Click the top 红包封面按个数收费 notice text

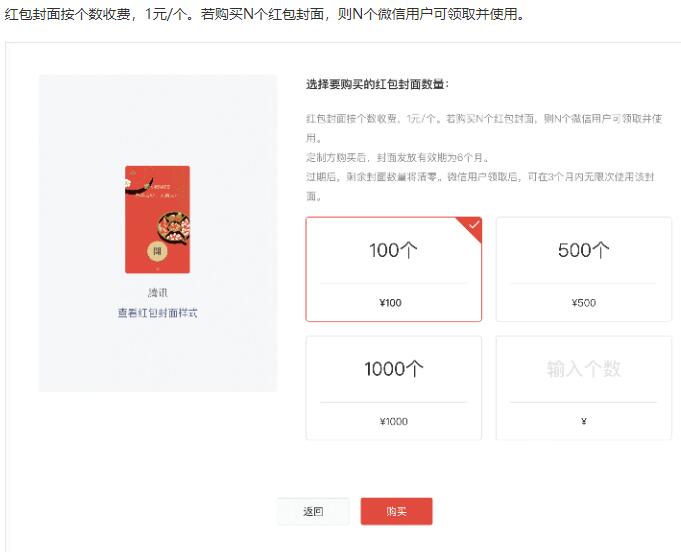pos(265,14)
